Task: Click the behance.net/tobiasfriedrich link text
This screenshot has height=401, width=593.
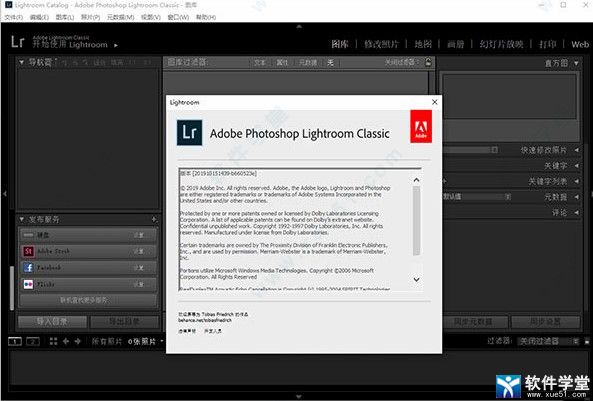Action: 205,320
